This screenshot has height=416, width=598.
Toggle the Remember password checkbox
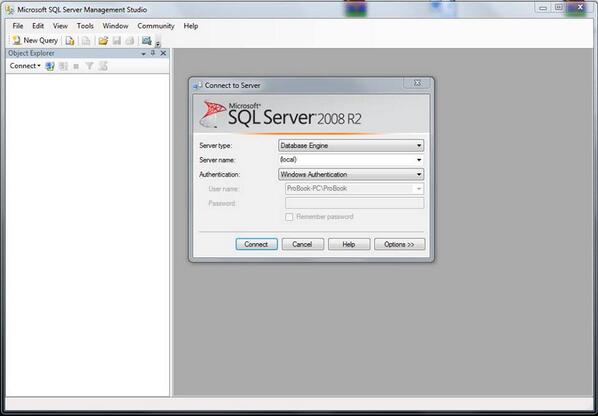(x=289, y=217)
